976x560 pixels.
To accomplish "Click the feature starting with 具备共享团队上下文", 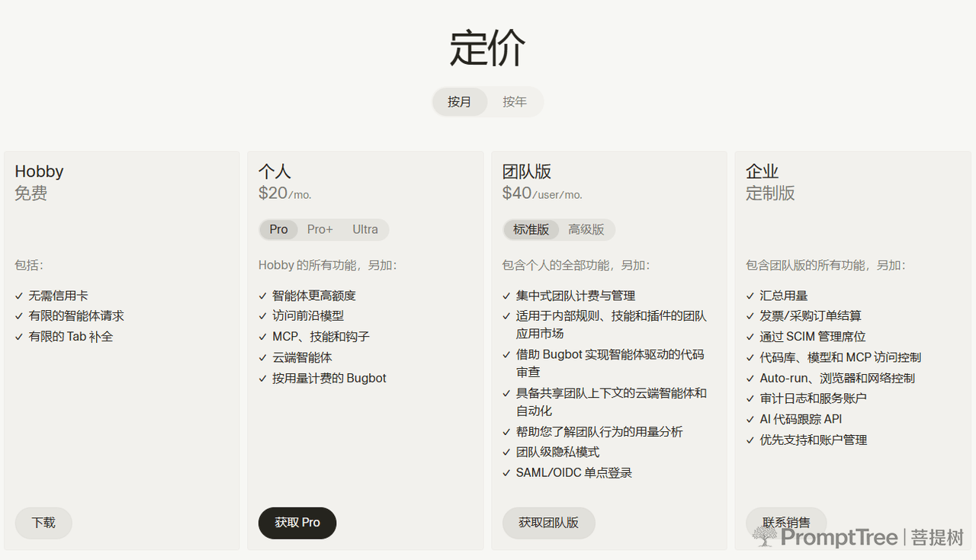I will click(x=612, y=402).
